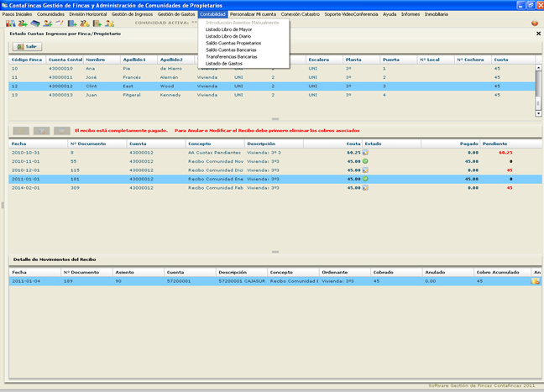The image size is (544, 392).
Task: Select Listado Libro de Diario
Action: click(244, 36)
